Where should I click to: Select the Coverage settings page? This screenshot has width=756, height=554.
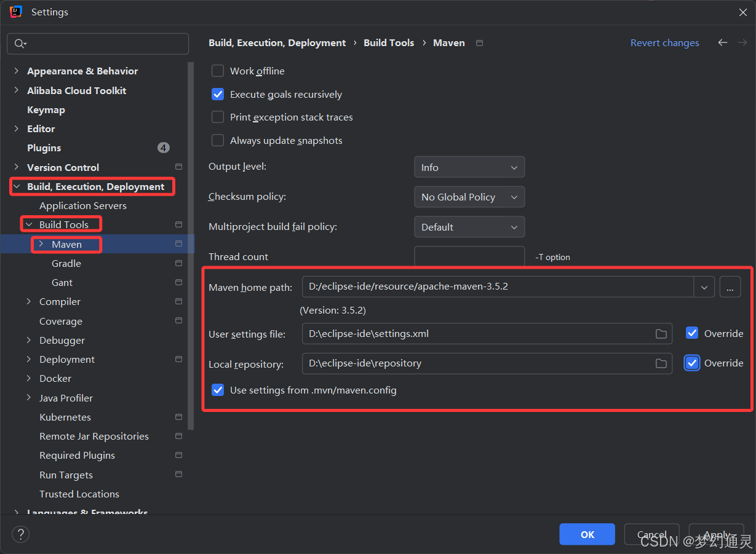(x=61, y=321)
